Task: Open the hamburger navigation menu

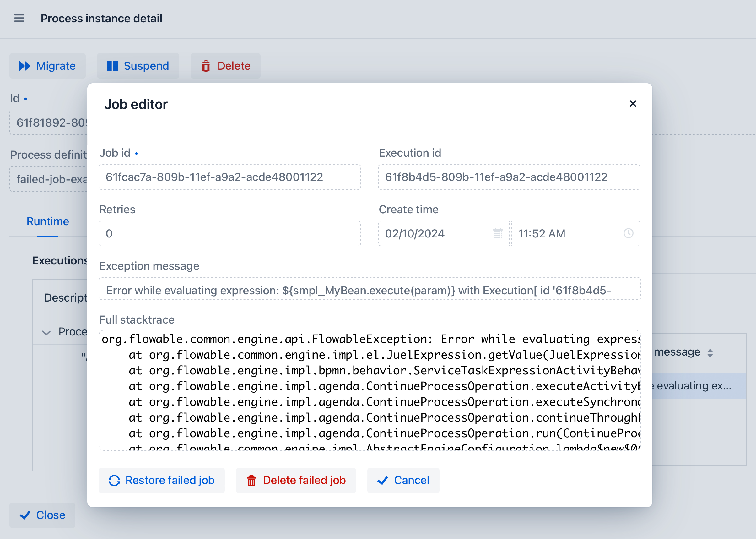Action: (19, 18)
